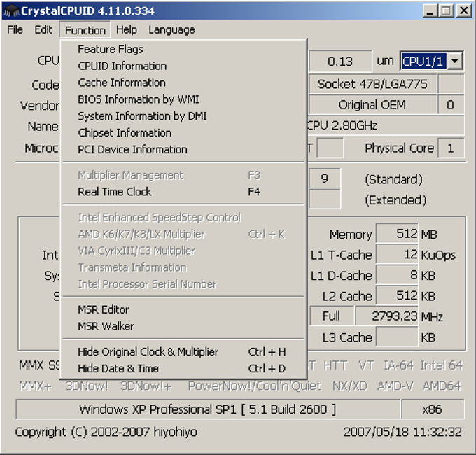Click the 0.13 process size field
476x455 pixels.
340,62
